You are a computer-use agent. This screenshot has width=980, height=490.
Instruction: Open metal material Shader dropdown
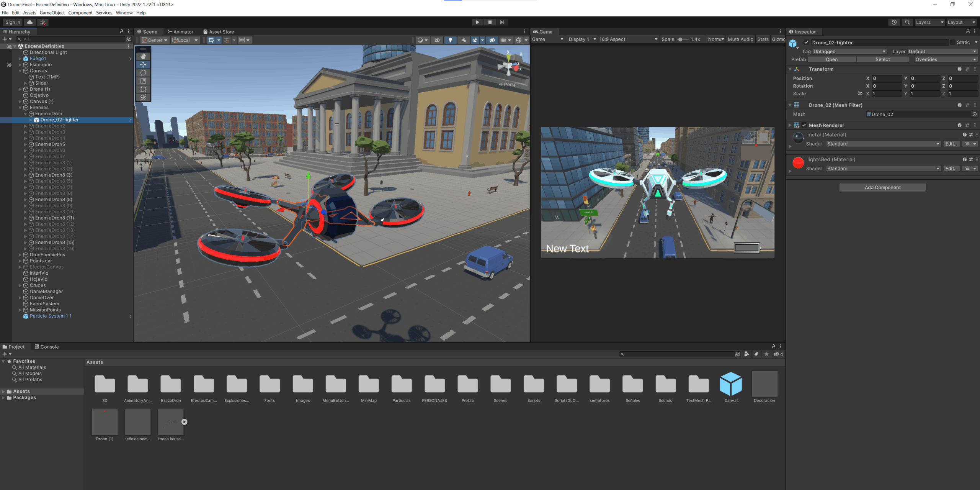click(x=883, y=144)
